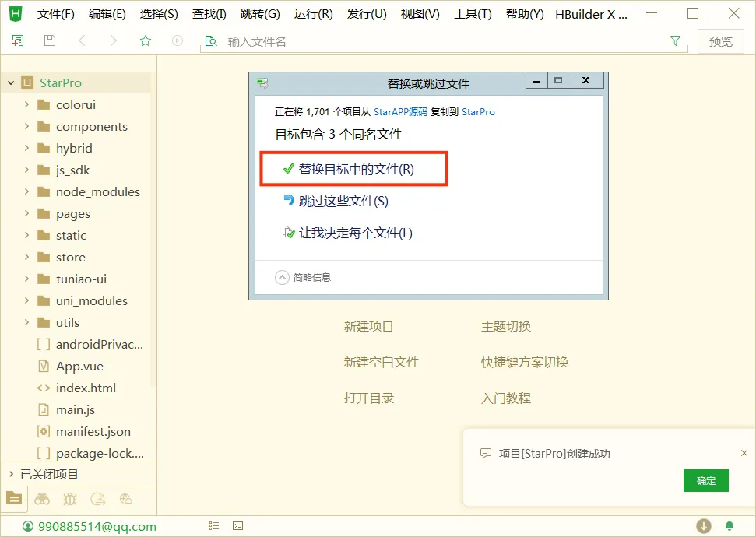Screen dimensions: 756x537
Task: Expand the node_modules folder
Action: [26, 191]
